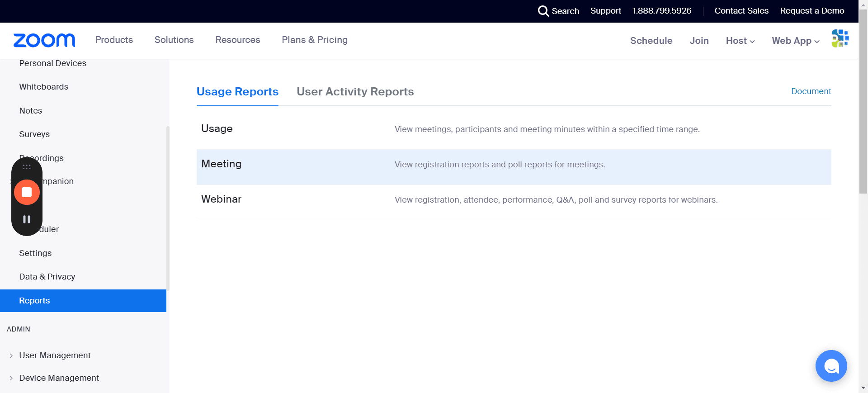The width and height of the screenshot is (868, 393).
Task: Stop the screen recording
Action: point(27,192)
